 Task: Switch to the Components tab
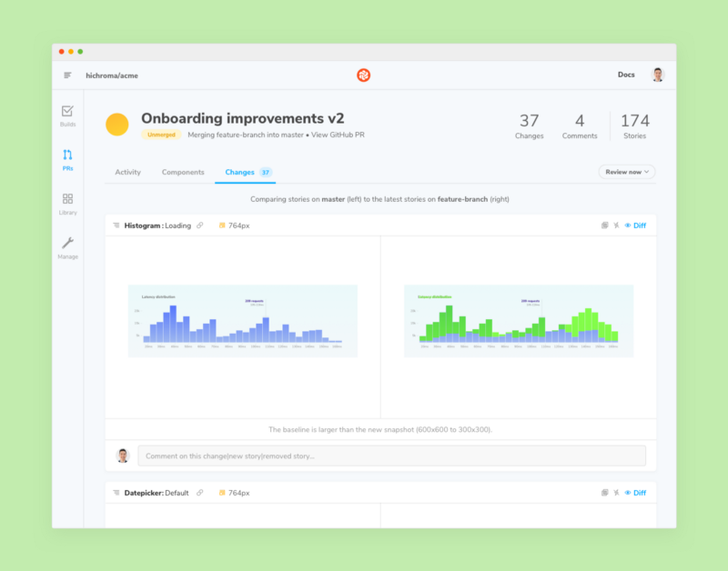(183, 172)
